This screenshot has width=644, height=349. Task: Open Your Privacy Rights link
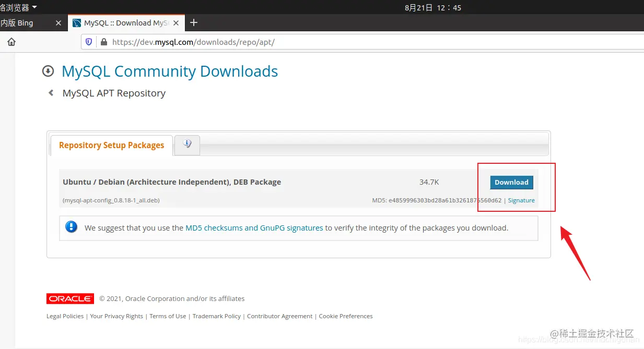(x=116, y=316)
